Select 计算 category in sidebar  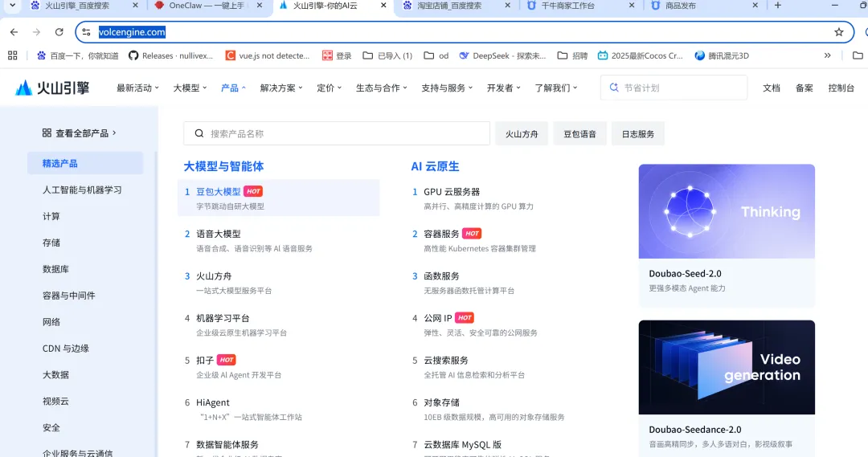[51, 216]
